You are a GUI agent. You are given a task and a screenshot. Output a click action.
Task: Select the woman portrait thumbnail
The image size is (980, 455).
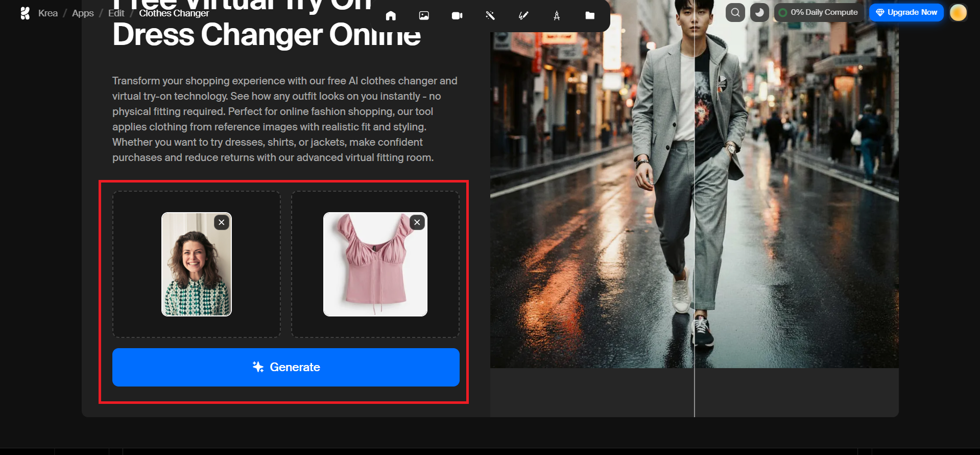click(x=197, y=264)
